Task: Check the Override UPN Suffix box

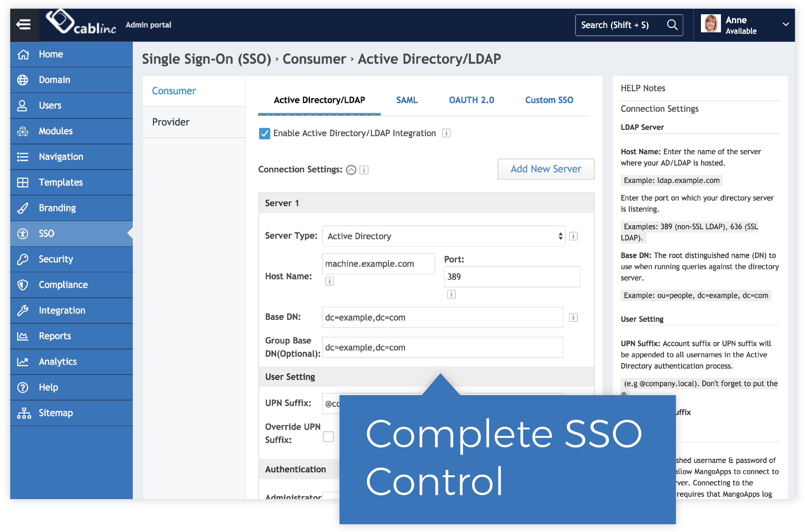Action: pyautogui.click(x=328, y=436)
